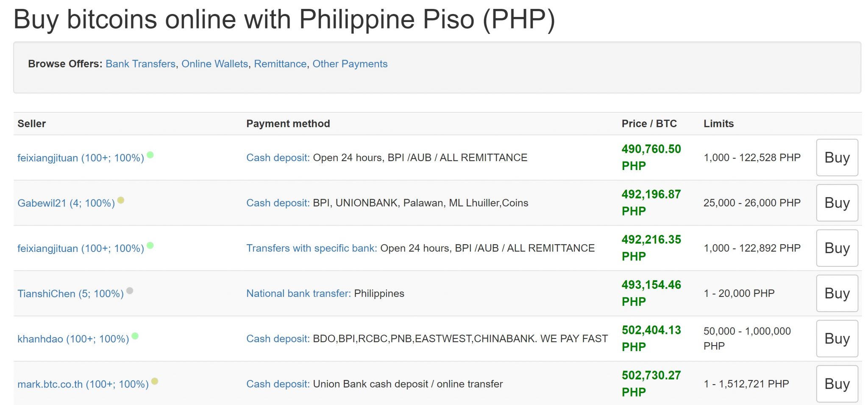Open Bank Transfers offers link
The image size is (868, 405).
(x=140, y=64)
